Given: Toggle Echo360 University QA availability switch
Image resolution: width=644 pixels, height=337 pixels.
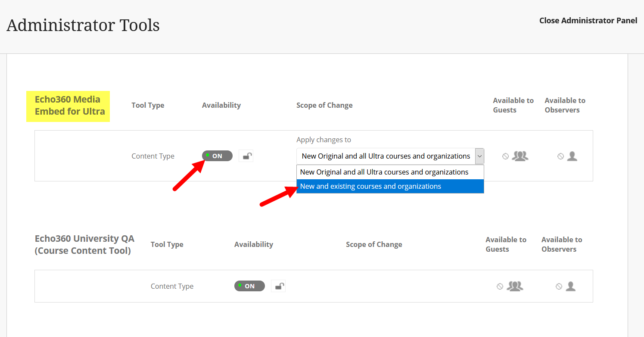Looking at the screenshot, I should (249, 286).
